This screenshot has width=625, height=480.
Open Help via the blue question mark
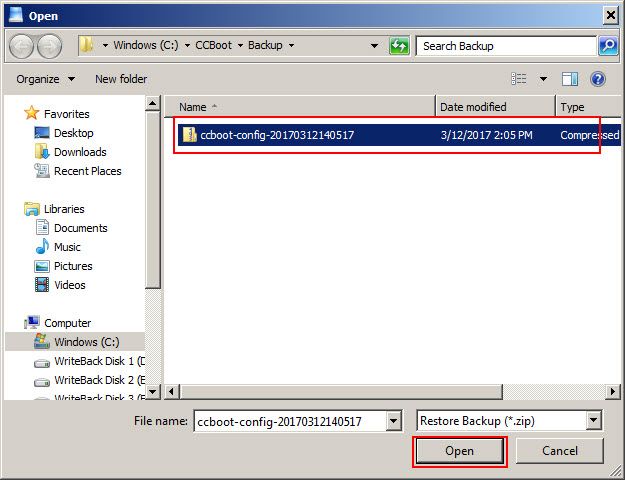(x=598, y=79)
